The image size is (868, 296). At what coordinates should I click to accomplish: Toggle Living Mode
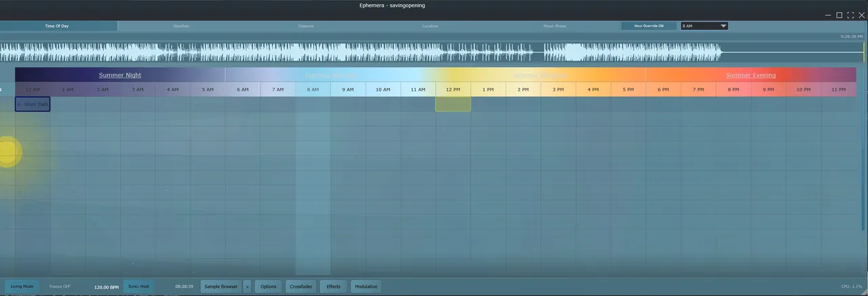[21, 287]
